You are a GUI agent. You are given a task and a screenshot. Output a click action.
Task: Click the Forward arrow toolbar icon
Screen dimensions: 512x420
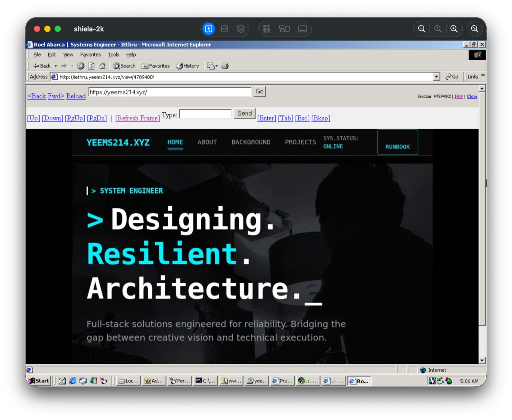pyautogui.click(x=64, y=66)
